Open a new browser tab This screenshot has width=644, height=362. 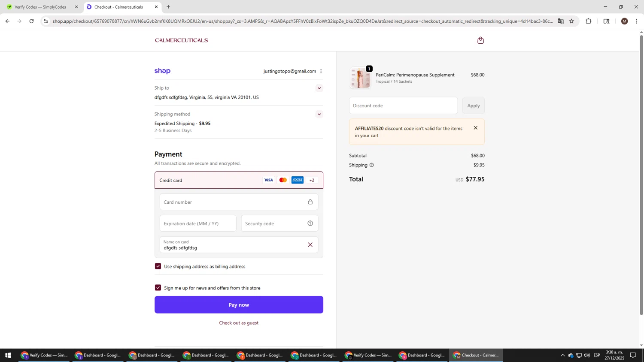[168, 7]
